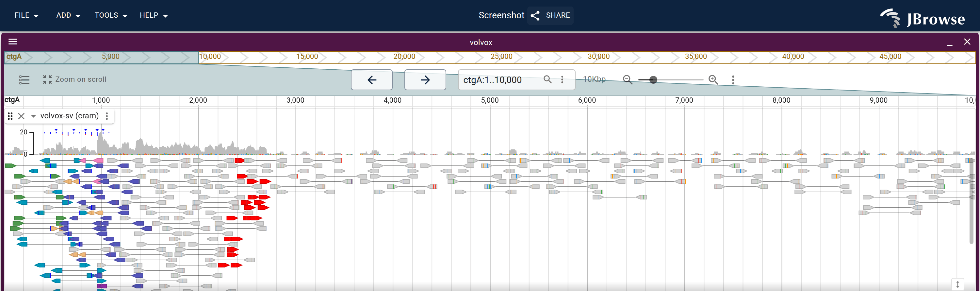Click the zoom level slider handle
The width and height of the screenshot is (980, 291).
[653, 79]
